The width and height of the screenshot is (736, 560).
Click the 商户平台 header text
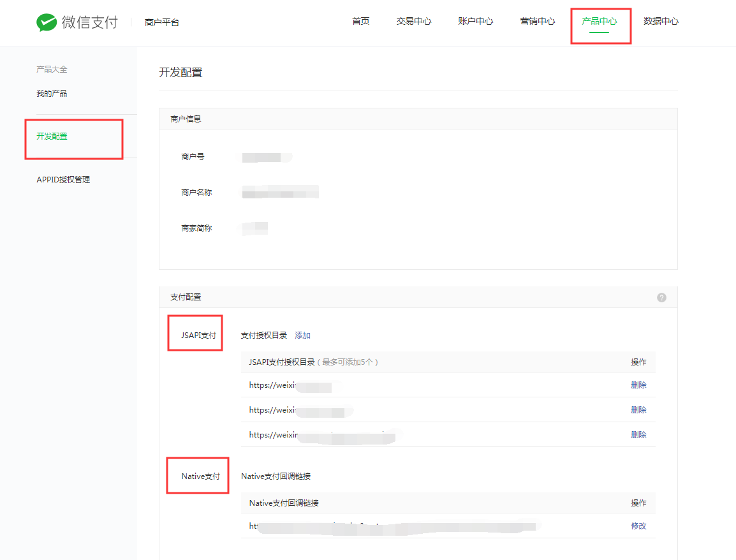tap(162, 22)
